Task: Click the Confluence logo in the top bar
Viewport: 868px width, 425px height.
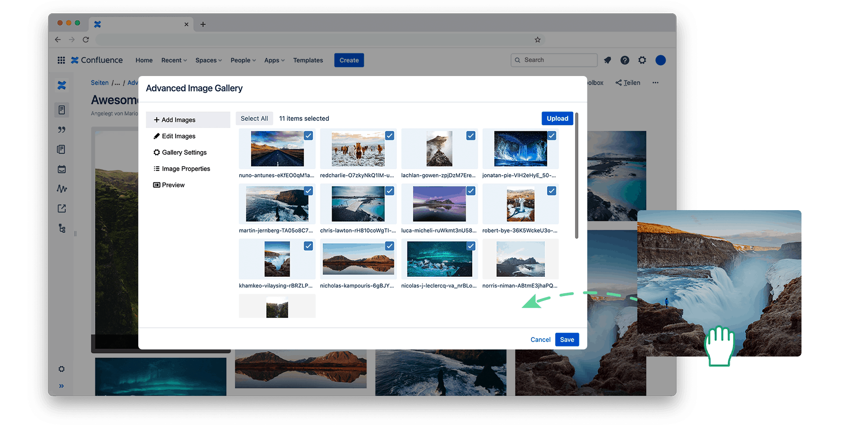Action: [97, 60]
